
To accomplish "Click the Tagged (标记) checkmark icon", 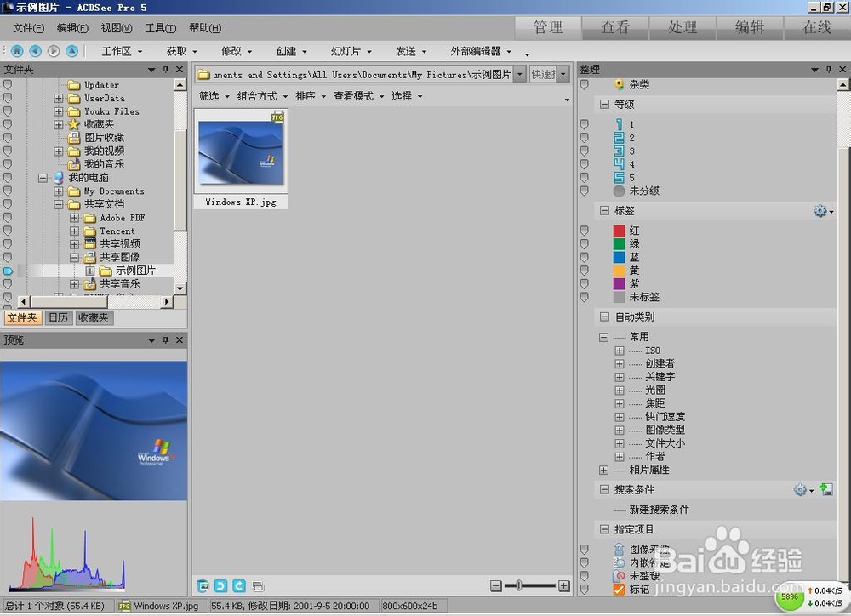I will pos(619,590).
